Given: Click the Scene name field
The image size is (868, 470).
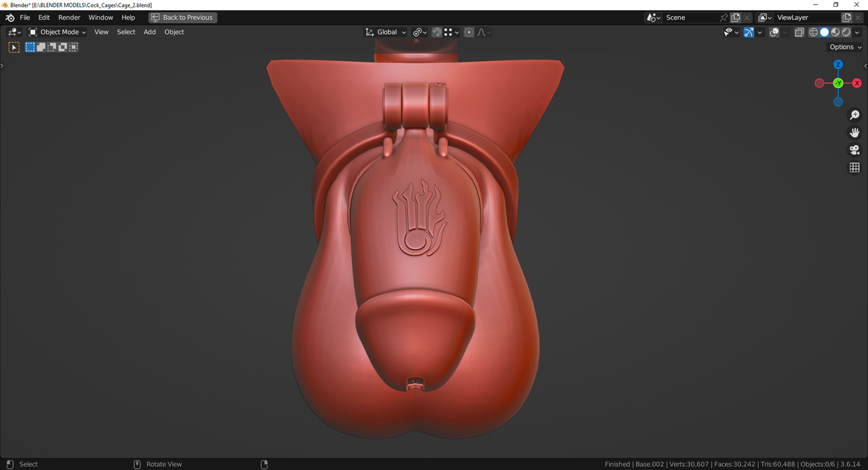Looking at the screenshot, I should point(690,18).
